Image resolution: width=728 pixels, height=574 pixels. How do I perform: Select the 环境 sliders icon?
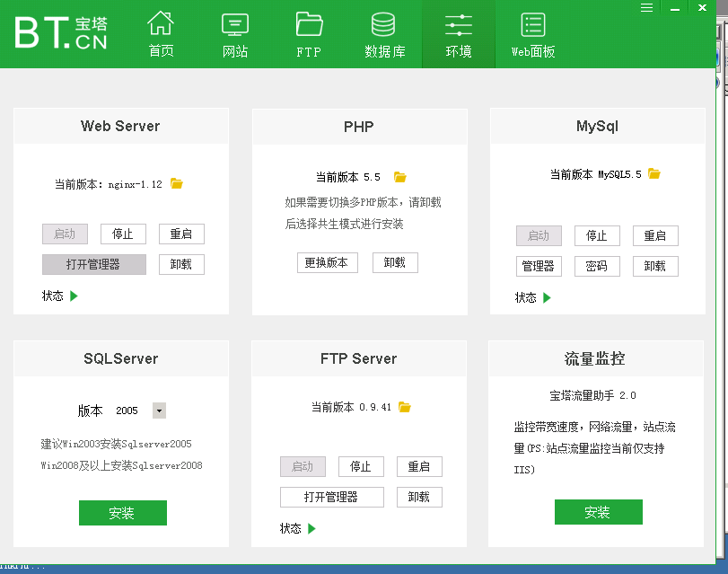pos(459,25)
